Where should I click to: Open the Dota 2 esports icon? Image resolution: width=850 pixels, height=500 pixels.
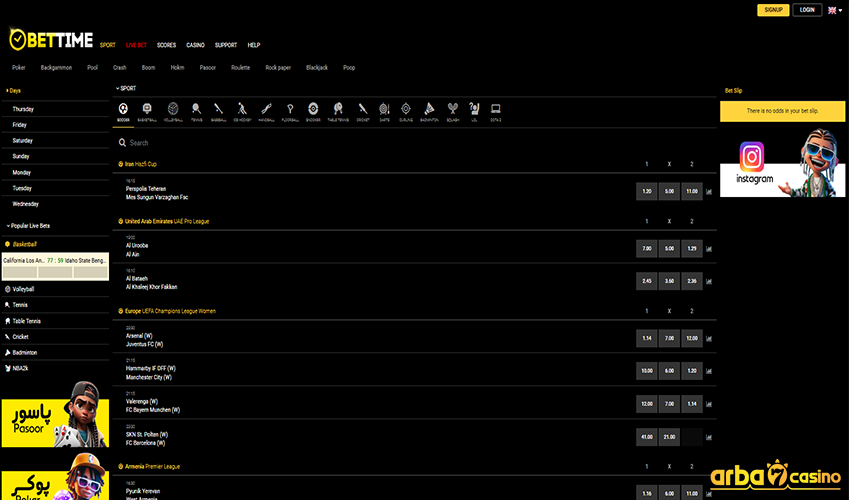(496, 110)
